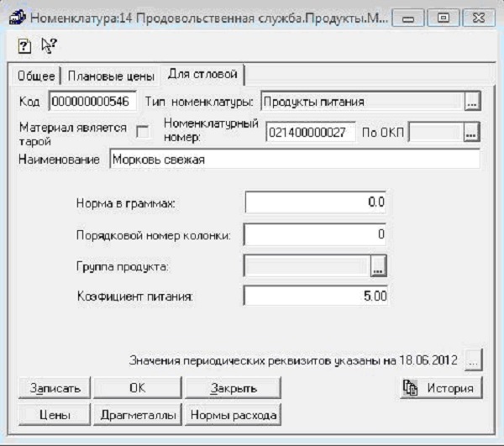Click the application icon in title bar
Image resolution: width=504 pixels, height=446 pixels.
tap(17, 15)
